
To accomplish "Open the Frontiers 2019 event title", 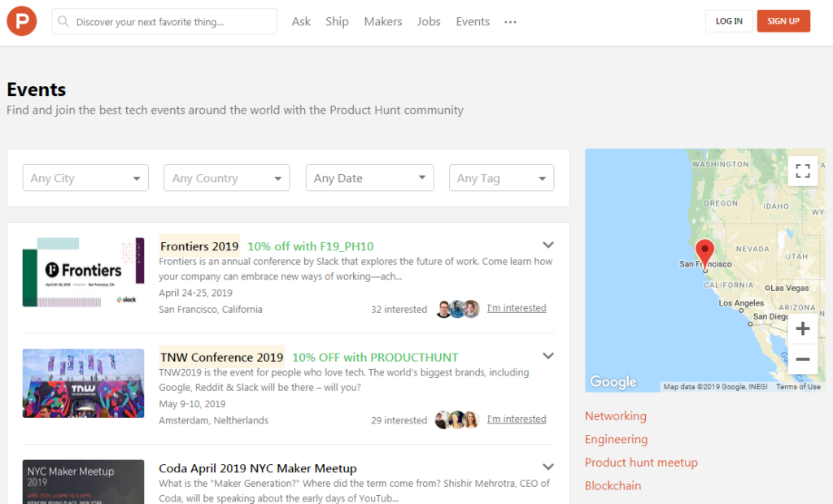I will click(199, 245).
